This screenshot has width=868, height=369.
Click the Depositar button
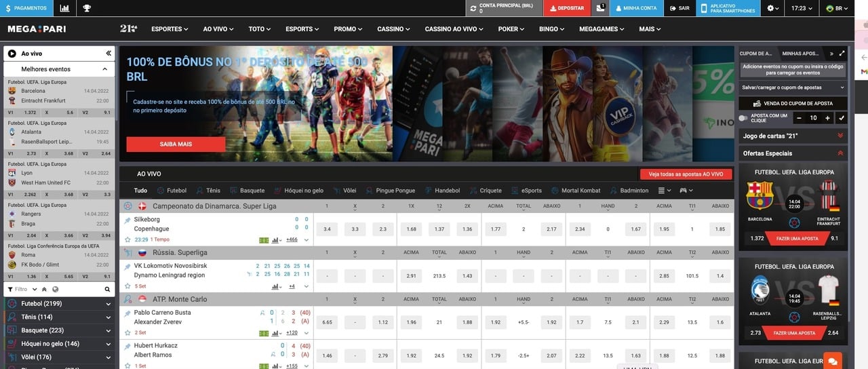pyautogui.click(x=567, y=8)
